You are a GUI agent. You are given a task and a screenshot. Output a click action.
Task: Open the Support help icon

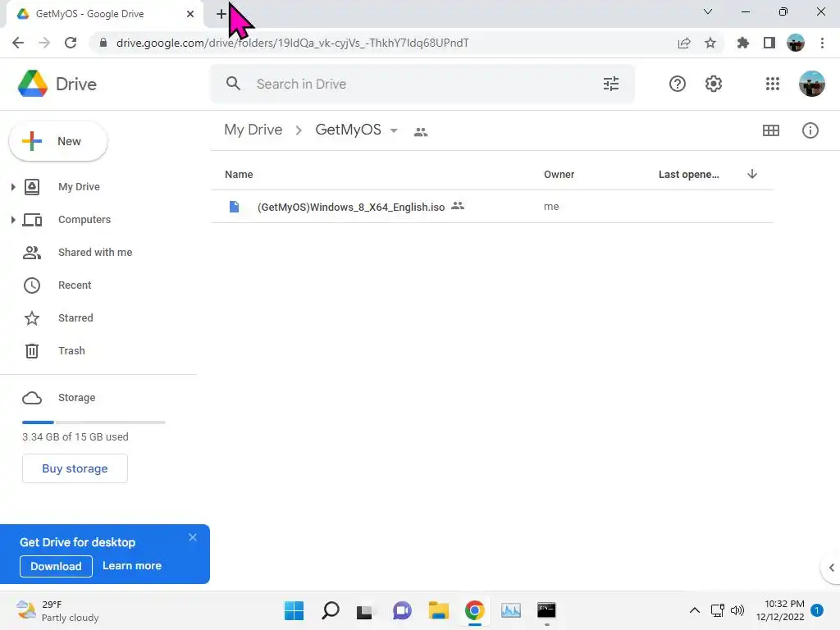[x=677, y=84]
